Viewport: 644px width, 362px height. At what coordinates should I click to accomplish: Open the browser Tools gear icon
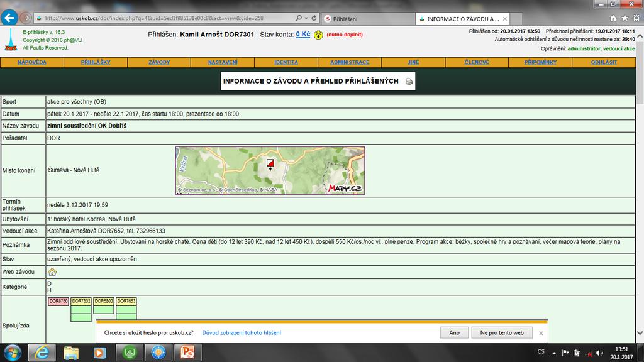click(636, 18)
